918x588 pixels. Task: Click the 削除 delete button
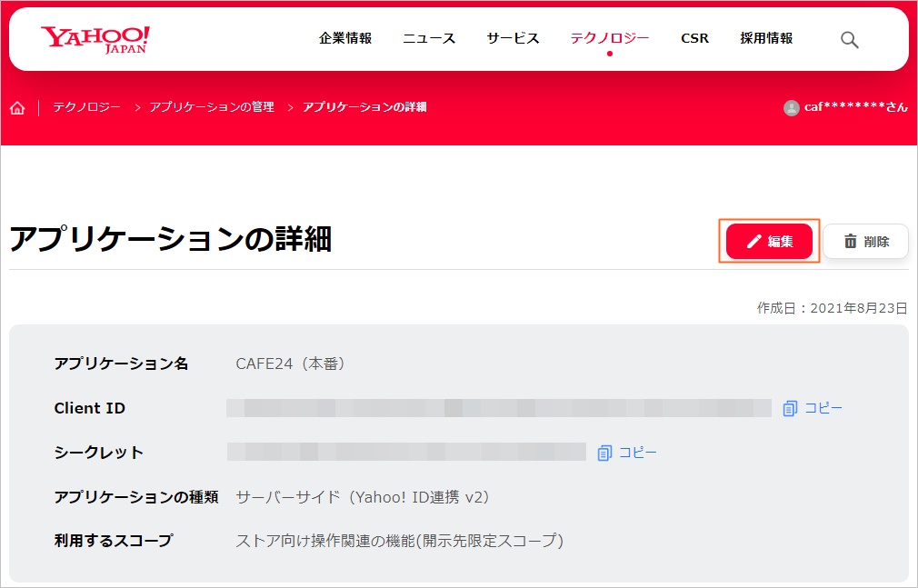click(866, 242)
